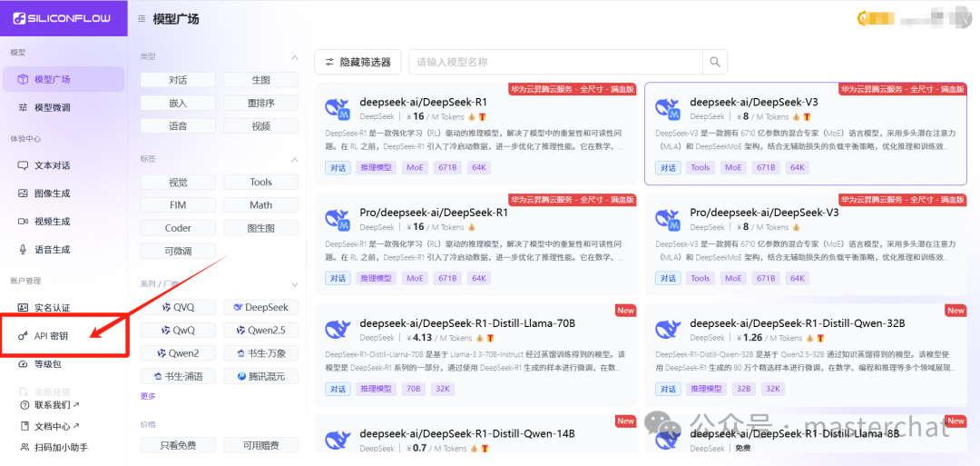Click the DeepSeek-R1-Distill-Qwen-32B whale logo

pos(668,330)
